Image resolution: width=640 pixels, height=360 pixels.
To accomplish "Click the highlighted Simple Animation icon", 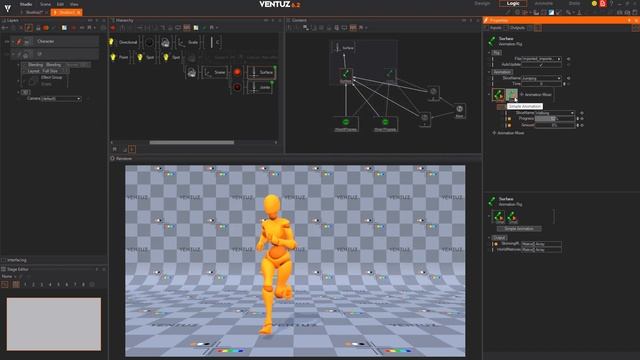I will (x=511, y=95).
